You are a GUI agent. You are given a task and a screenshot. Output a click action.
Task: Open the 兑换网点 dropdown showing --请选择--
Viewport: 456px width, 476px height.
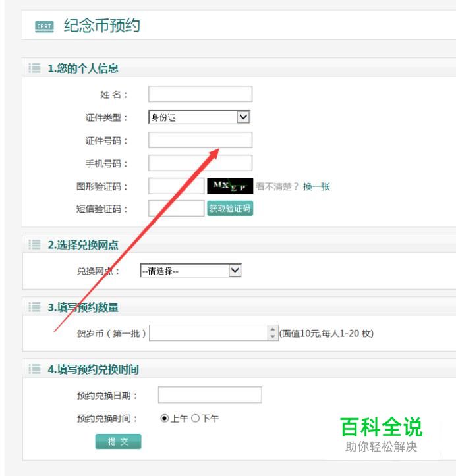click(191, 270)
